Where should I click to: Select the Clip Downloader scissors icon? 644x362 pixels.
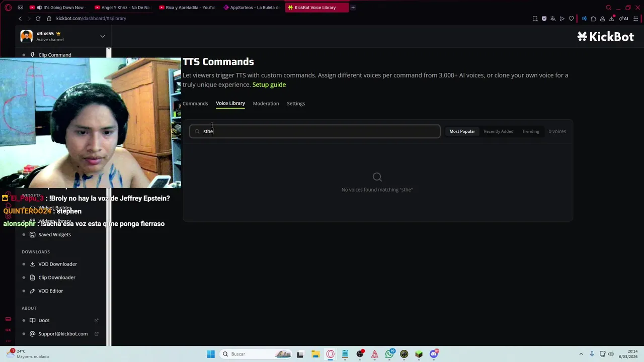[32, 278]
